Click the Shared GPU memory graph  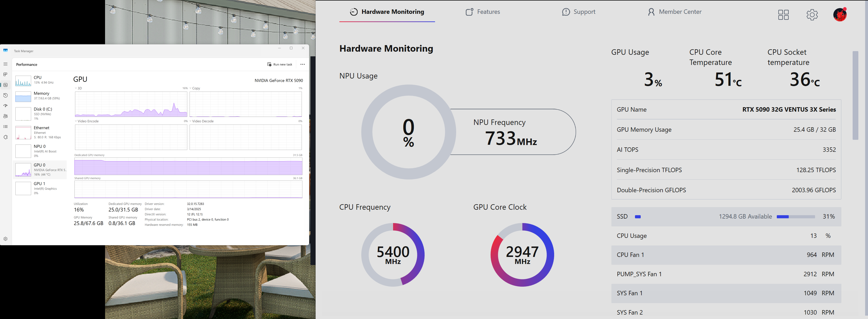click(x=188, y=189)
